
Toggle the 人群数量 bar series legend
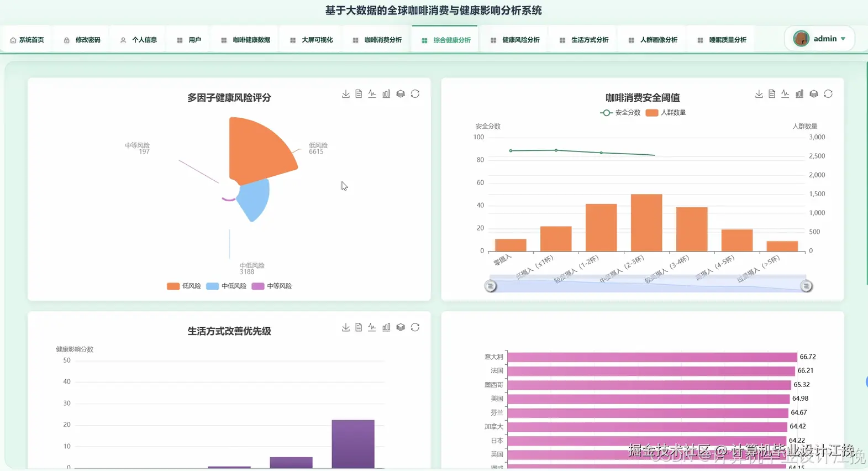666,112
